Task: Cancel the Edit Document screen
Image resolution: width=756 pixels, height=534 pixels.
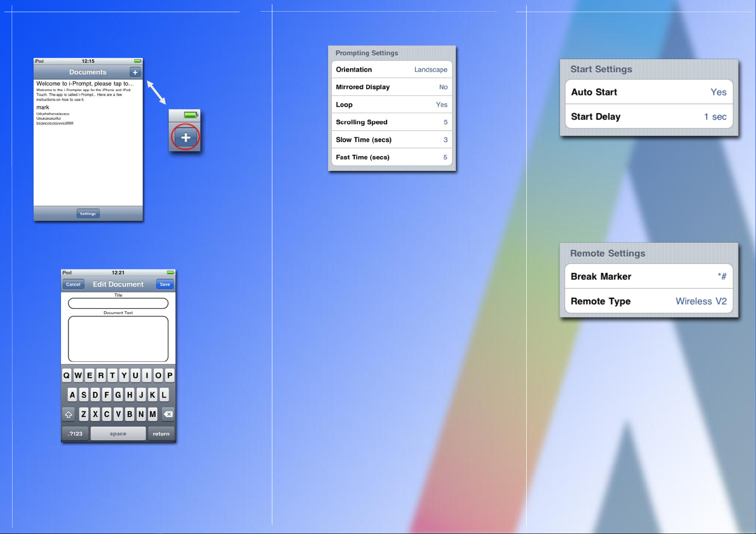Action: pos(73,284)
